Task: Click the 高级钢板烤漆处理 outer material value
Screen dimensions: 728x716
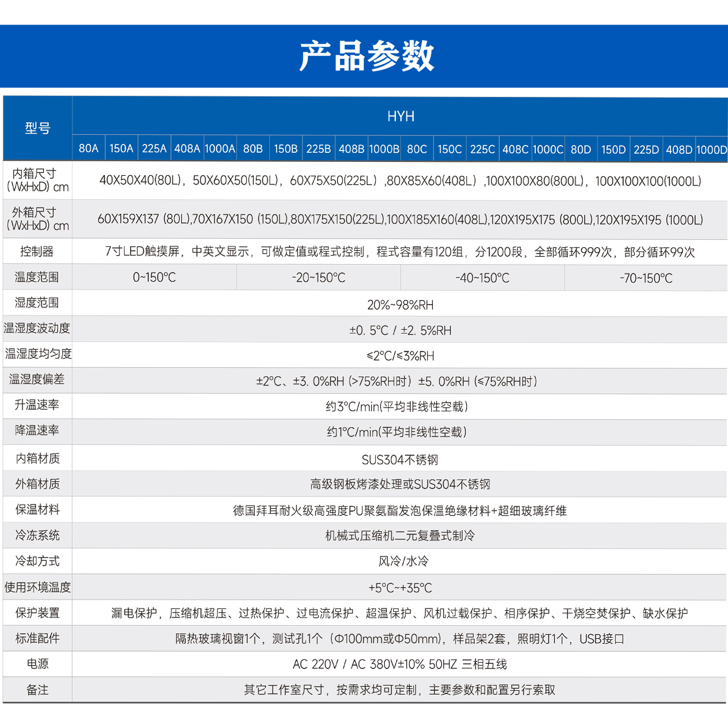Action: click(400, 484)
